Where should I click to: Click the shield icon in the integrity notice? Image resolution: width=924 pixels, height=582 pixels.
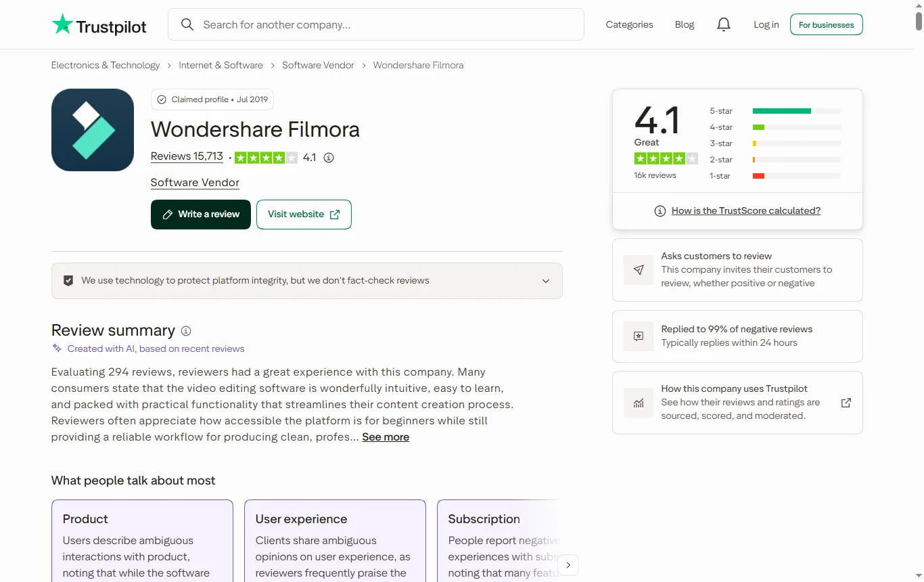tap(68, 280)
